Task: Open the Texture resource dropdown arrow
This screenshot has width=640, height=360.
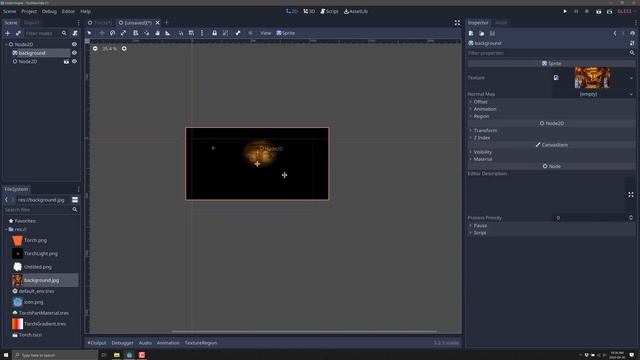Action: 631,78
